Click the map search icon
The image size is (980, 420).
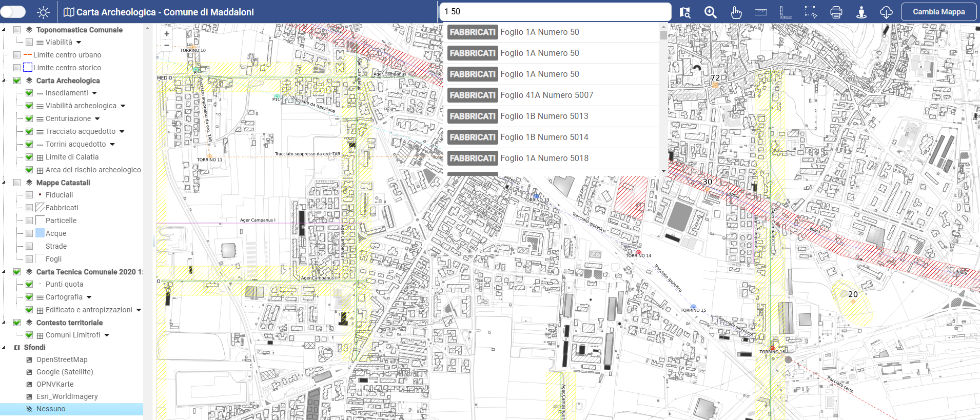[685, 12]
